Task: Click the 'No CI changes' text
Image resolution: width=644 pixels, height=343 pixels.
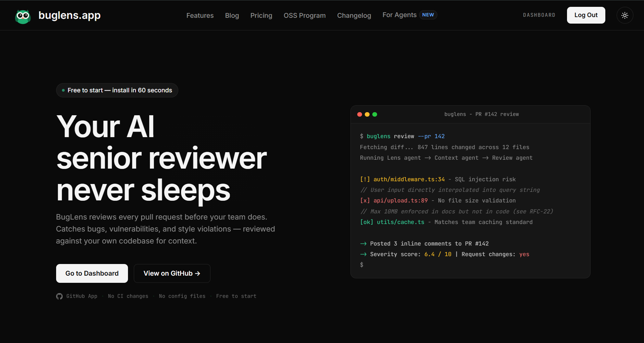Action: (x=128, y=296)
